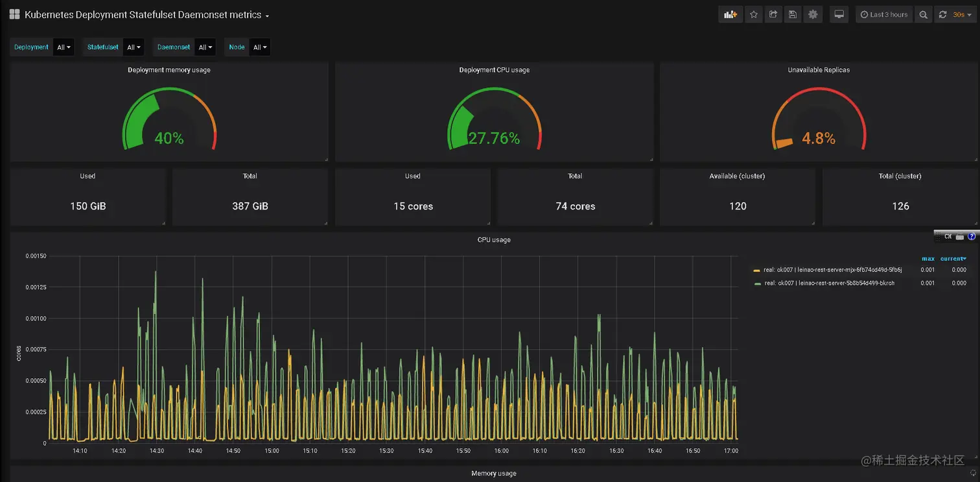Click the 14:30 time axis label

coord(156,451)
